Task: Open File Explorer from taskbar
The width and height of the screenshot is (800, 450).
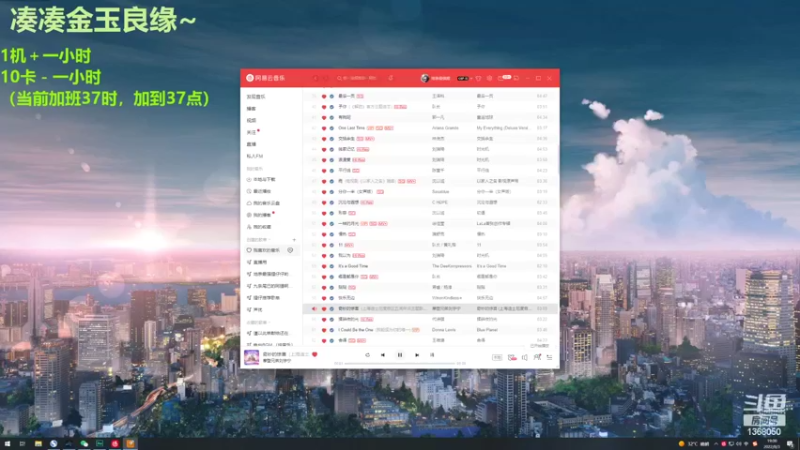Action: click(x=38, y=444)
